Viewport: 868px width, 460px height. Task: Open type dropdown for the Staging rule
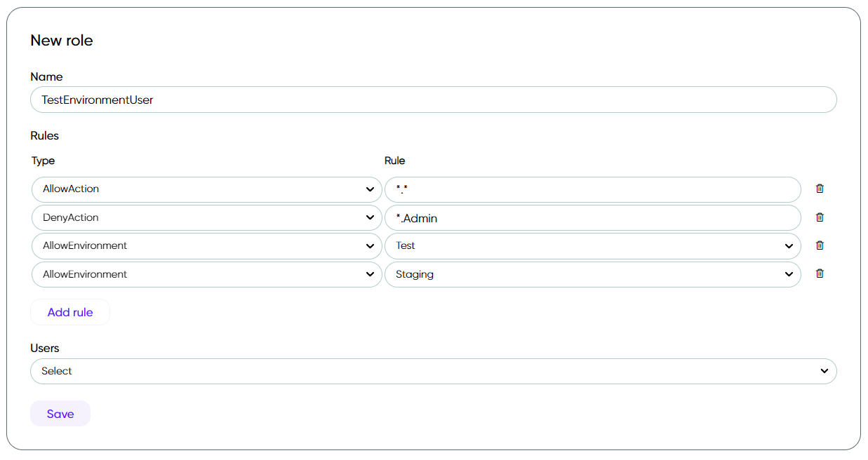(207, 274)
